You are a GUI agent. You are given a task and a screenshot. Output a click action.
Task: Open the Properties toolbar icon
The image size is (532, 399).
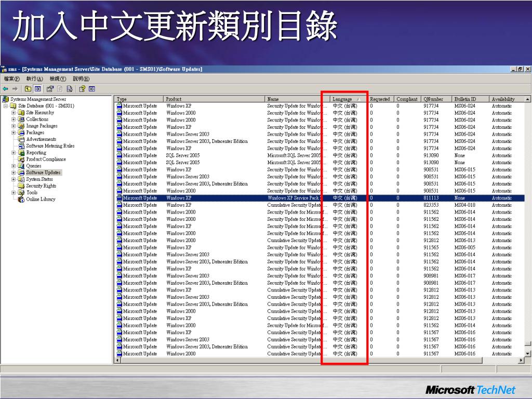50,89
